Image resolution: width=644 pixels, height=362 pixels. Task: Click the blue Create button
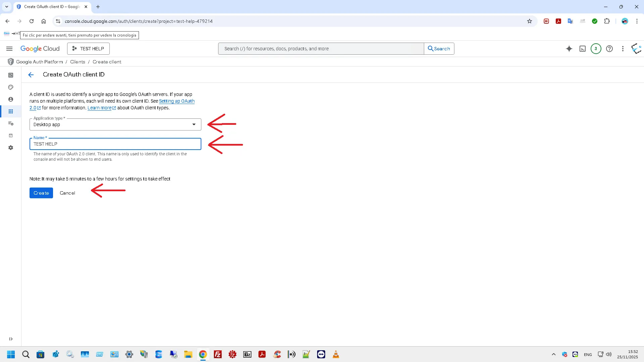pos(41,193)
